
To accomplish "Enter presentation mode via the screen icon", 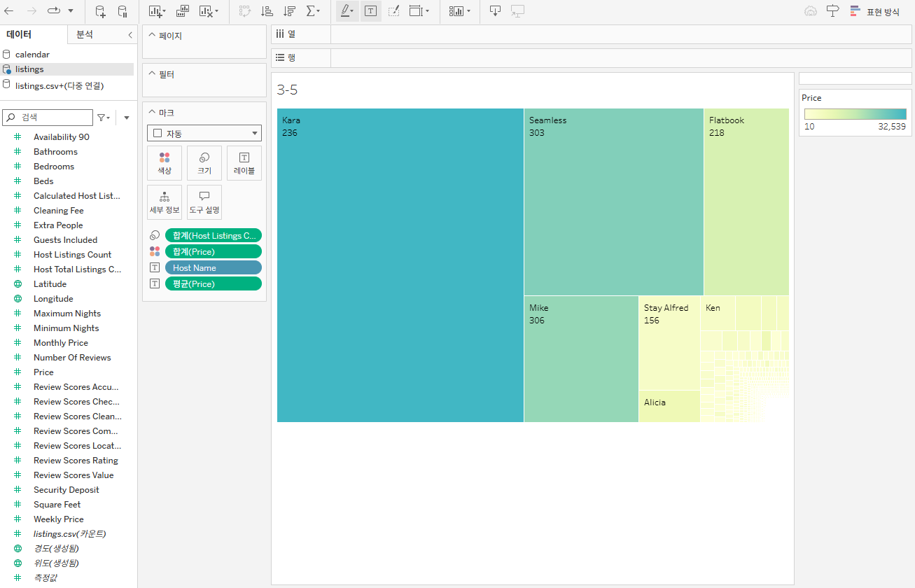I will coord(517,11).
